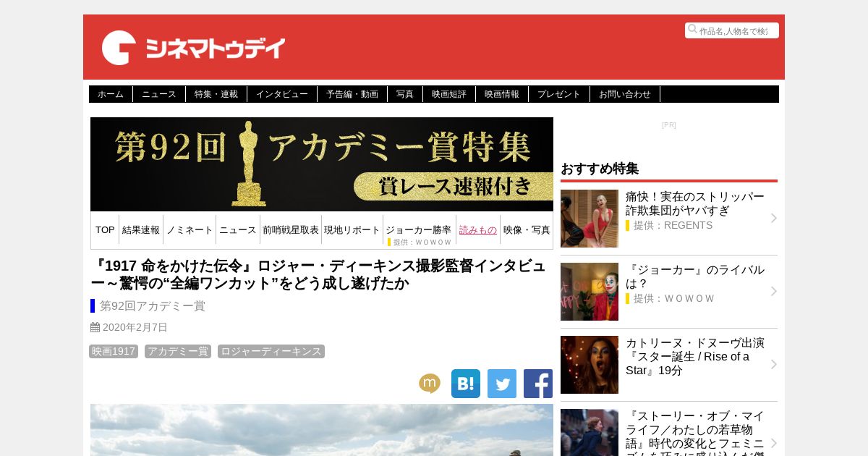Image resolution: width=868 pixels, height=456 pixels.
Task: Open 『ジョーカー』のライバルは？ article link
Action: pyautogui.click(x=694, y=276)
